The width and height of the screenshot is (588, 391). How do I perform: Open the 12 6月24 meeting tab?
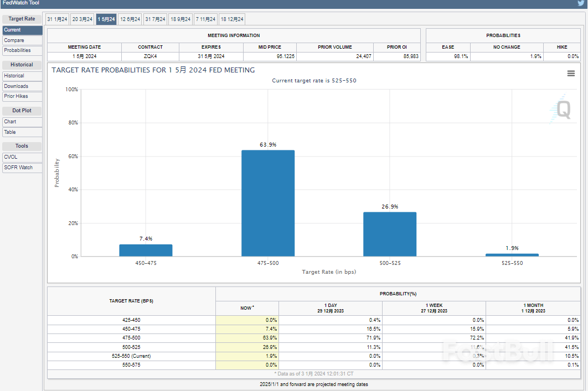(130, 19)
